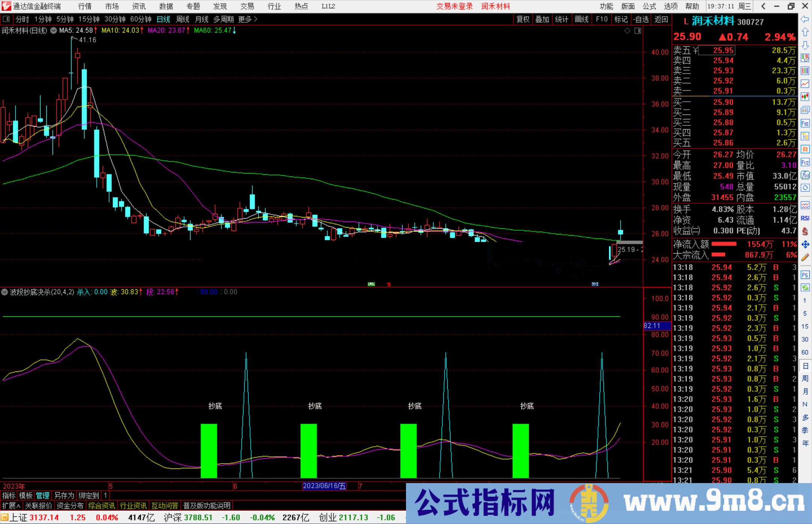Toggle the diamond icon above the price chart
Viewport: 812px width, 524px height.
click(627, 31)
